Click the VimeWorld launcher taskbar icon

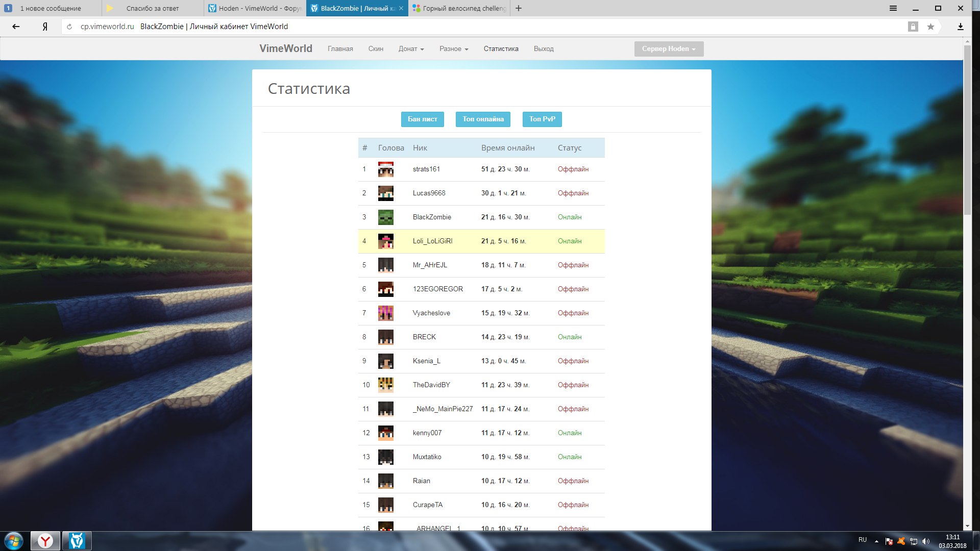click(77, 540)
